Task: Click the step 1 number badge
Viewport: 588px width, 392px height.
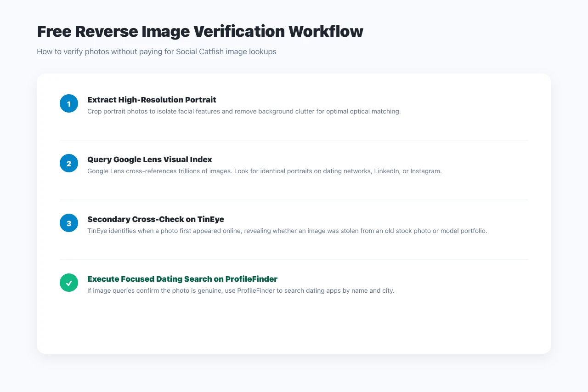Action: (69, 103)
